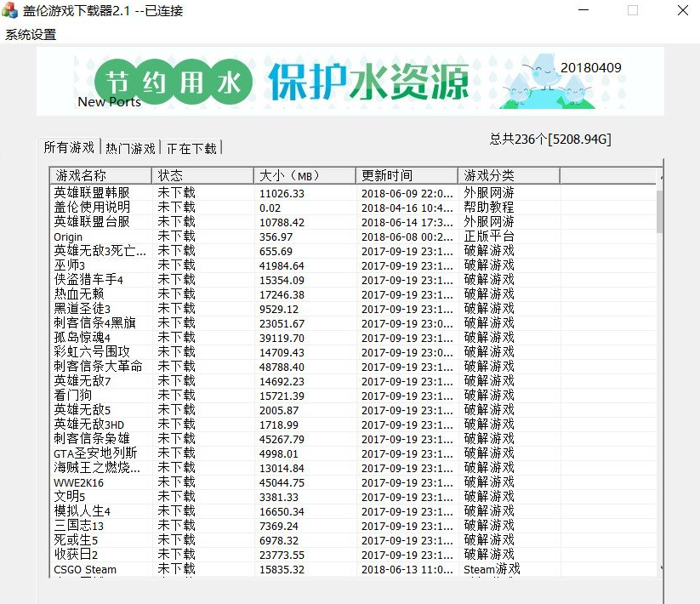Click the 正版平台 category cell
Screen dimensions: 700x604
489,236
